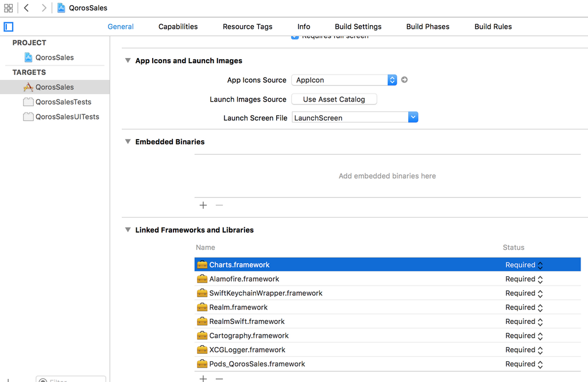Open the related items grid icon
The width and height of the screenshot is (588, 382).
tap(8, 8)
